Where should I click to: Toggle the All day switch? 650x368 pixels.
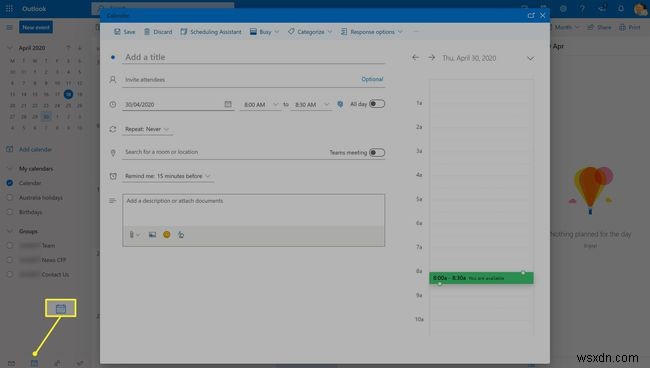point(377,104)
